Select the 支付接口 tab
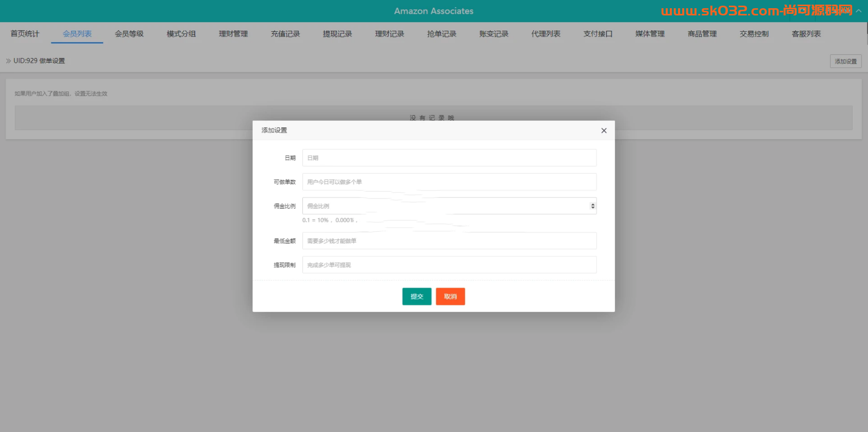This screenshot has height=432, width=868. 598,34
